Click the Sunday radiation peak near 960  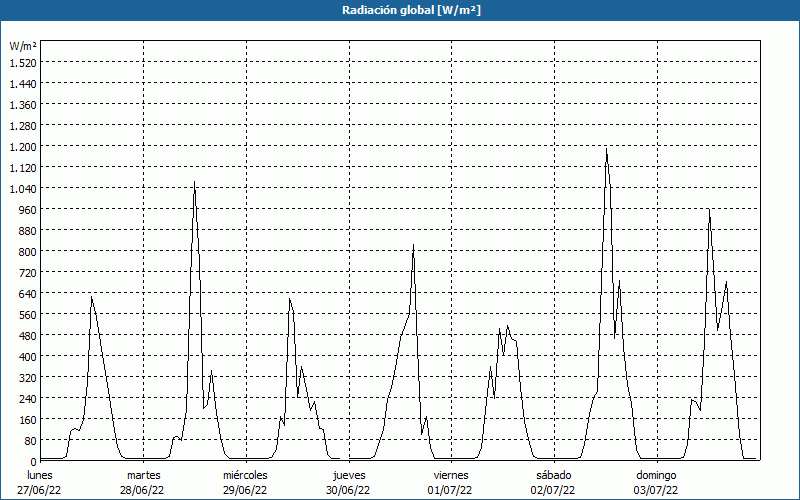(709, 209)
